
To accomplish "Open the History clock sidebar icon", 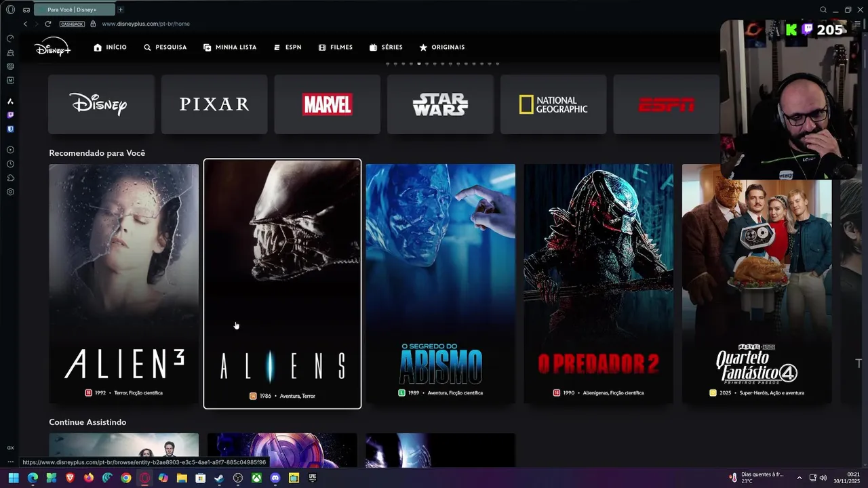I will [10, 164].
